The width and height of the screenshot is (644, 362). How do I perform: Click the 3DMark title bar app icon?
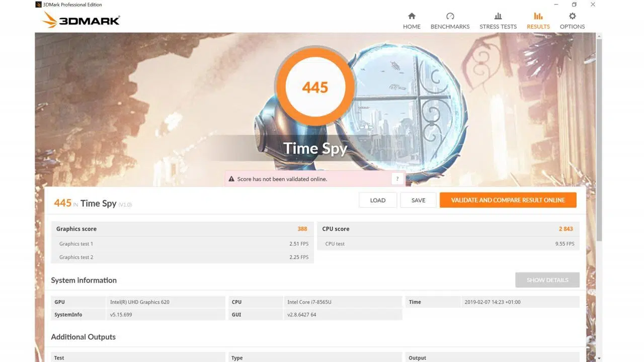(x=38, y=5)
